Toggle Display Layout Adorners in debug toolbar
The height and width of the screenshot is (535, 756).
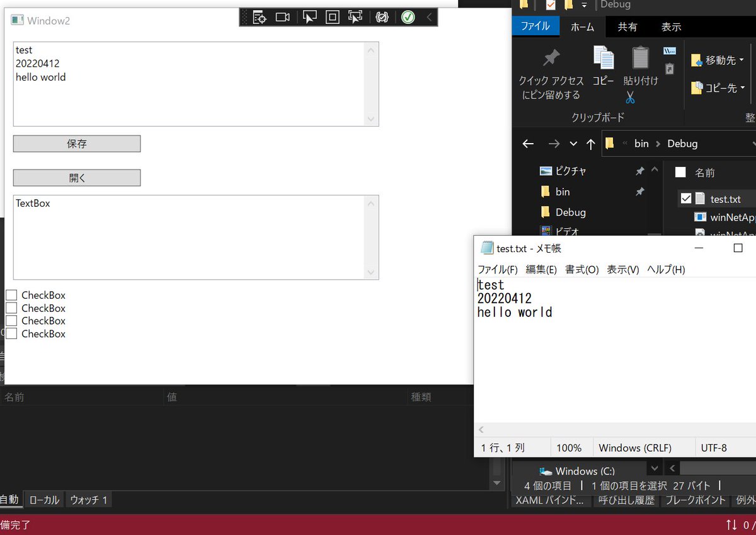tap(333, 17)
